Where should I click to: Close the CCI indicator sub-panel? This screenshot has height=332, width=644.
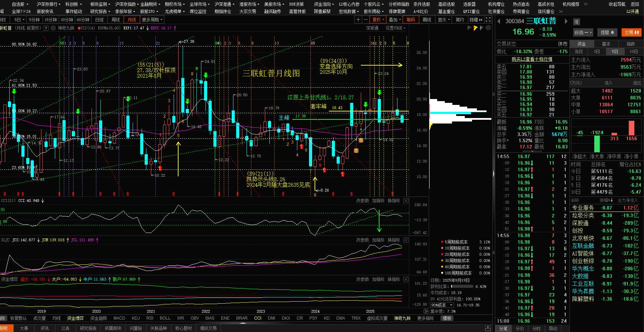[x=406, y=201]
